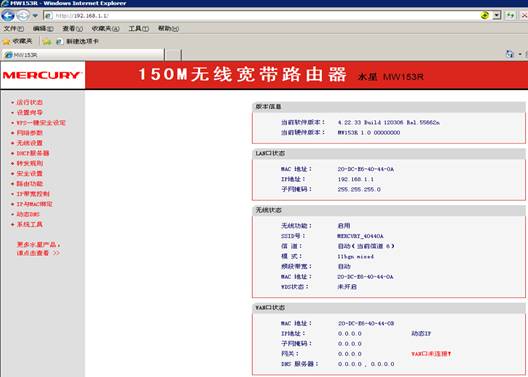The height and width of the screenshot is (377, 528).
Task: Expand 系统工具 sidebar menu
Action: pyautogui.click(x=30, y=225)
